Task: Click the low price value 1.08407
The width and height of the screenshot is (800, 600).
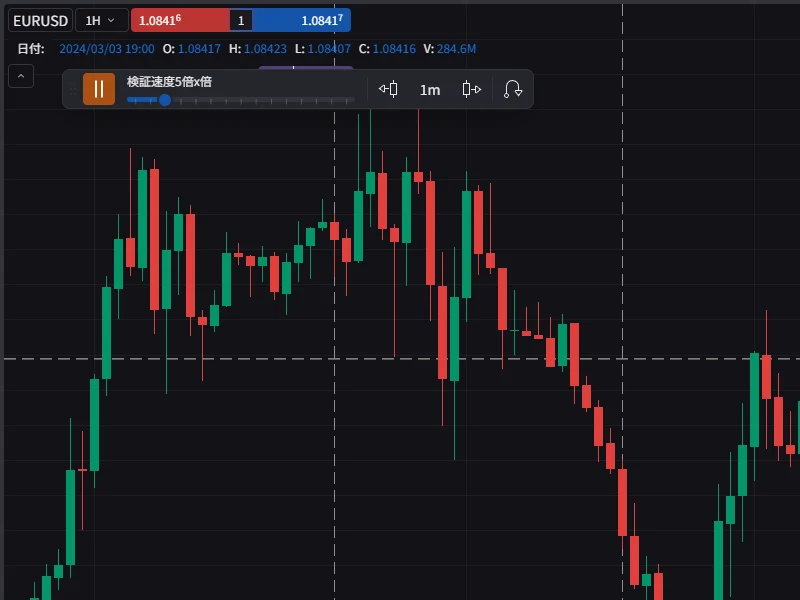Action: pos(329,49)
